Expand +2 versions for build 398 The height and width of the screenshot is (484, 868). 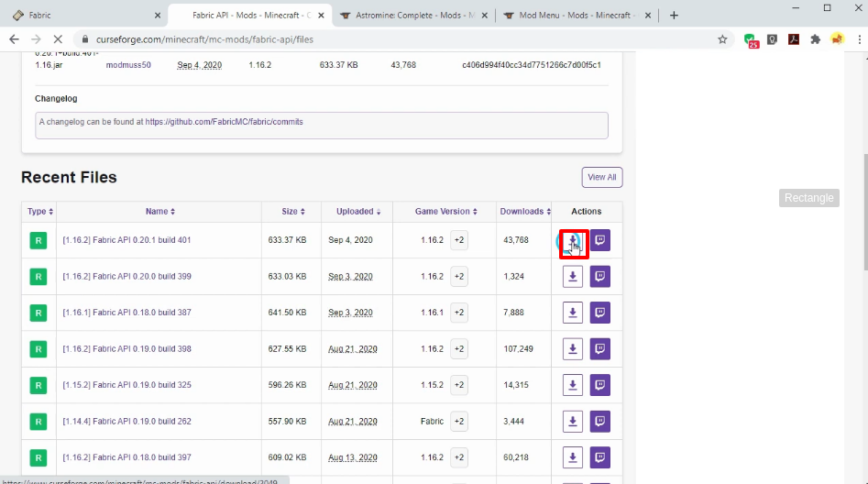pyautogui.click(x=459, y=349)
